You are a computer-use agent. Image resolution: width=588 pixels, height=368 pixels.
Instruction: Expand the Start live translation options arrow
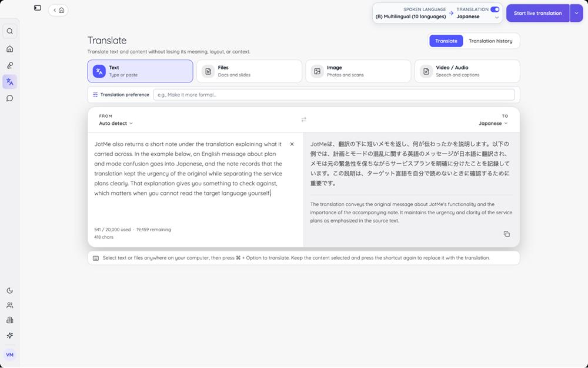coord(576,13)
